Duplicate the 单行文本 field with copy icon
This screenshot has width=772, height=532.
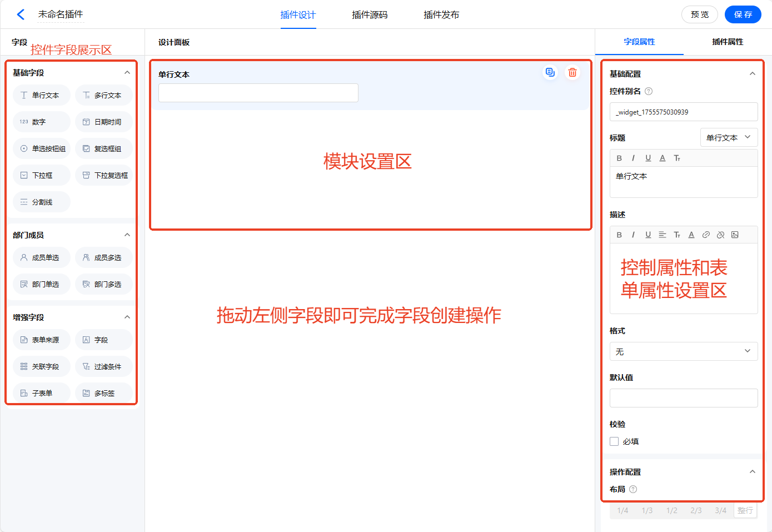pyautogui.click(x=550, y=72)
